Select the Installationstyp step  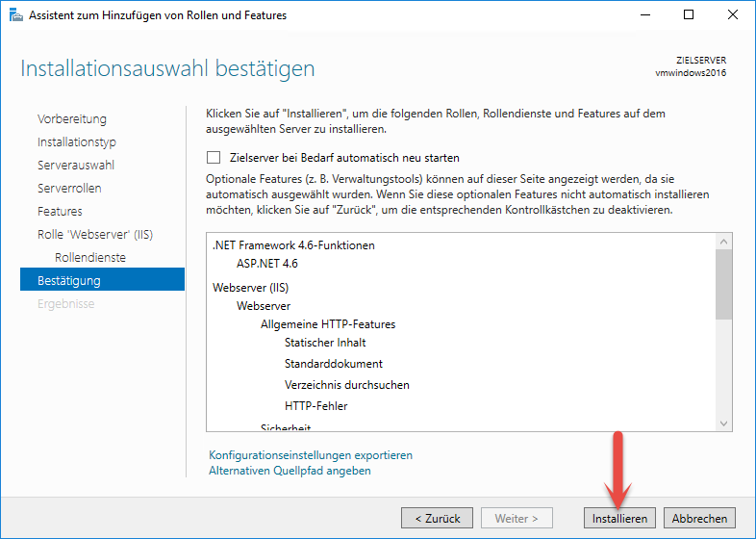coord(77,142)
